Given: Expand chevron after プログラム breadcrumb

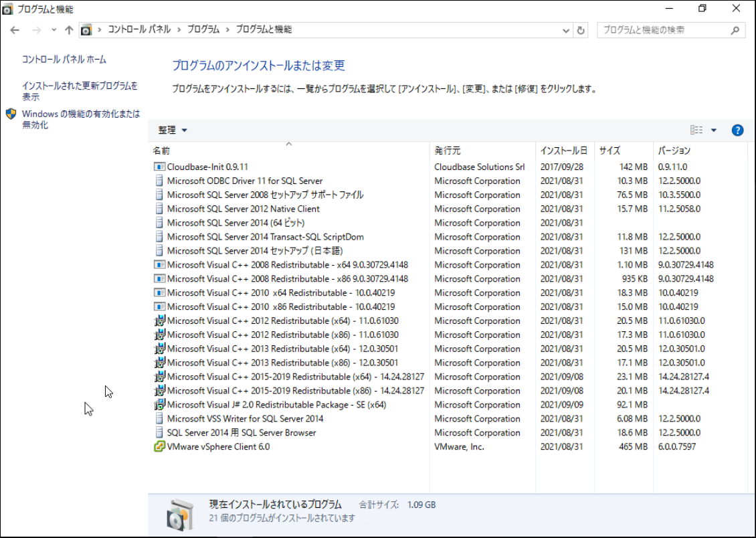Looking at the screenshot, I should 227,30.
